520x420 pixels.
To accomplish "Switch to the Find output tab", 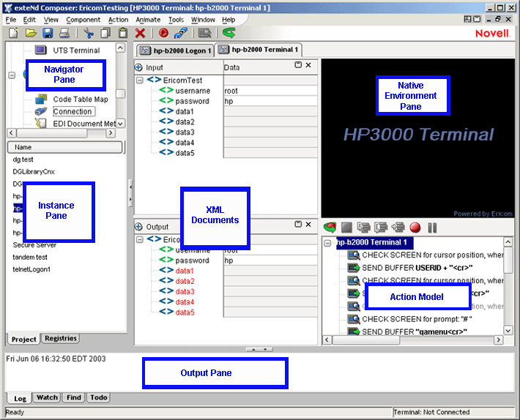I will tap(74, 397).
